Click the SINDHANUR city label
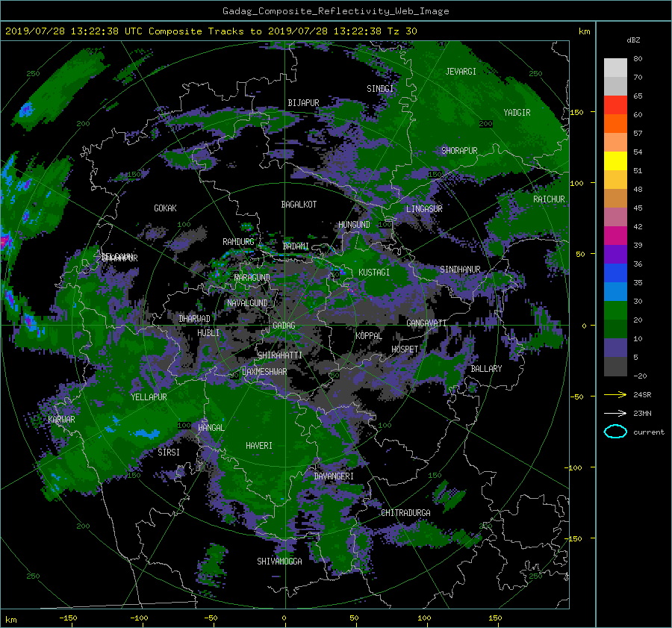 coord(460,270)
